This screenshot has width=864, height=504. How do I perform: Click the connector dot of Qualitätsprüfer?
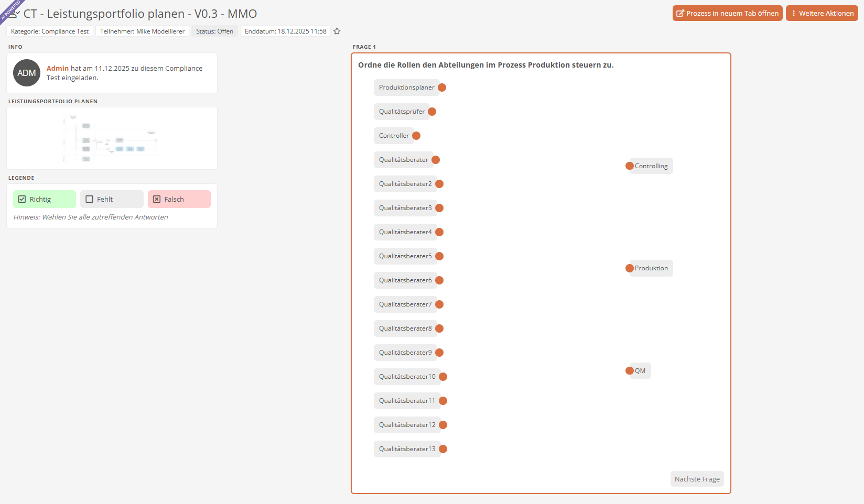pyautogui.click(x=432, y=112)
